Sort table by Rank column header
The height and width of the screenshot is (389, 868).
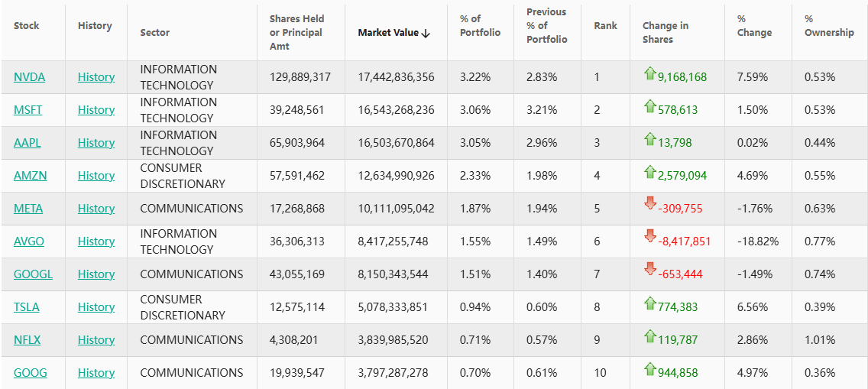pyautogui.click(x=605, y=26)
